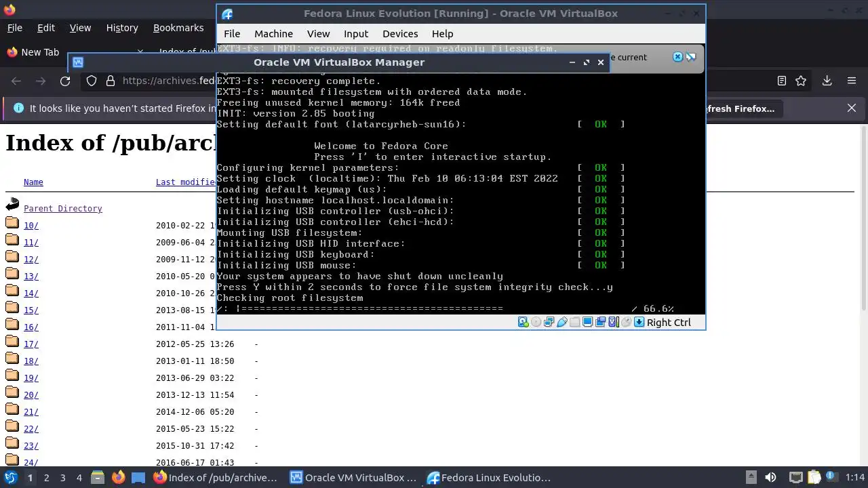Go back in Firefox history
This screenshot has width=868, height=488.
pos(16,81)
